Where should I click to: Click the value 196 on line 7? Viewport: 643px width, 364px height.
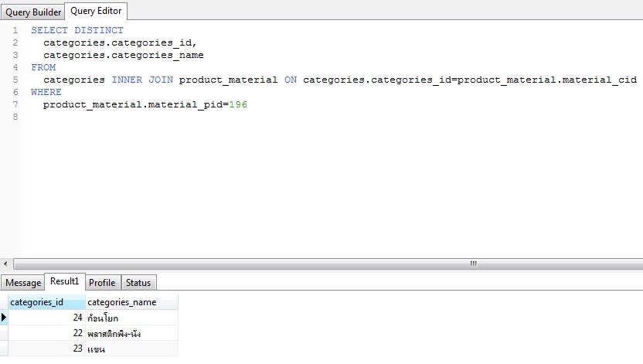(x=238, y=104)
